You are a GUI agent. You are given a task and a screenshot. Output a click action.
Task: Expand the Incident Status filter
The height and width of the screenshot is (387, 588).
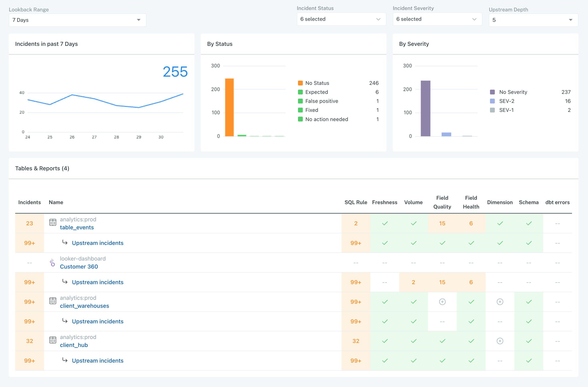[341, 19]
